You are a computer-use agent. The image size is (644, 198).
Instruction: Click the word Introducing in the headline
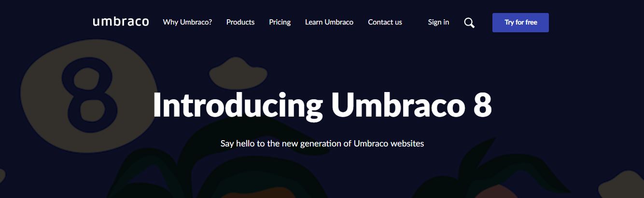pyautogui.click(x=238, y=105)
